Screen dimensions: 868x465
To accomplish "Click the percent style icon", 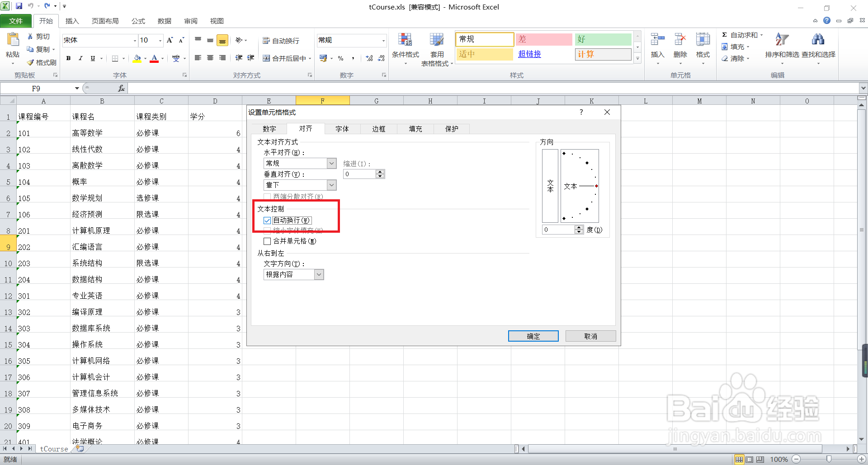I will [x=340, y=58].
